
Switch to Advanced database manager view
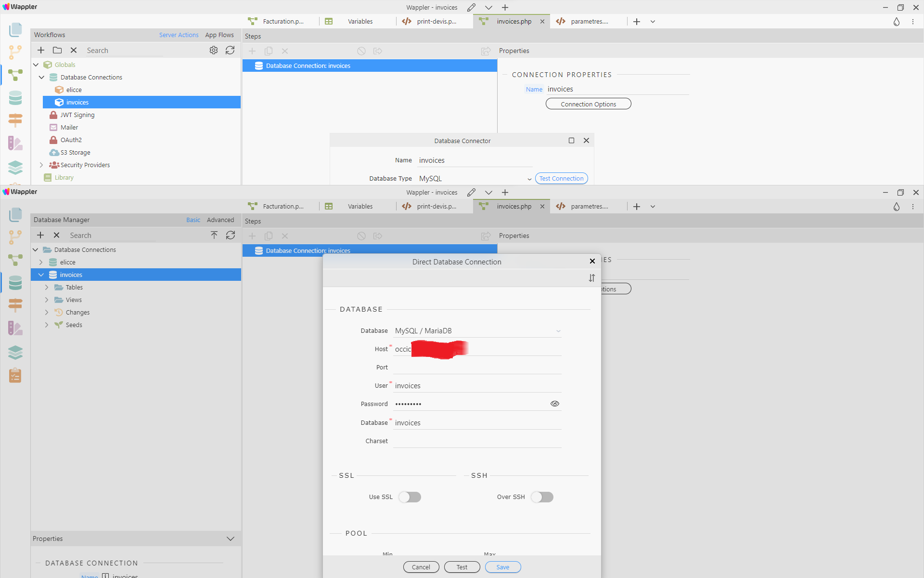point(220,220)
